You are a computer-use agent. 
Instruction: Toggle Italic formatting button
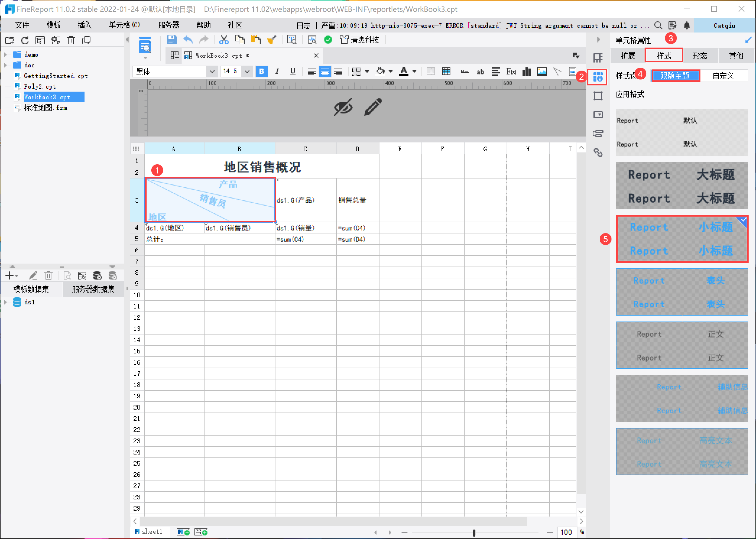pos(277,71)
